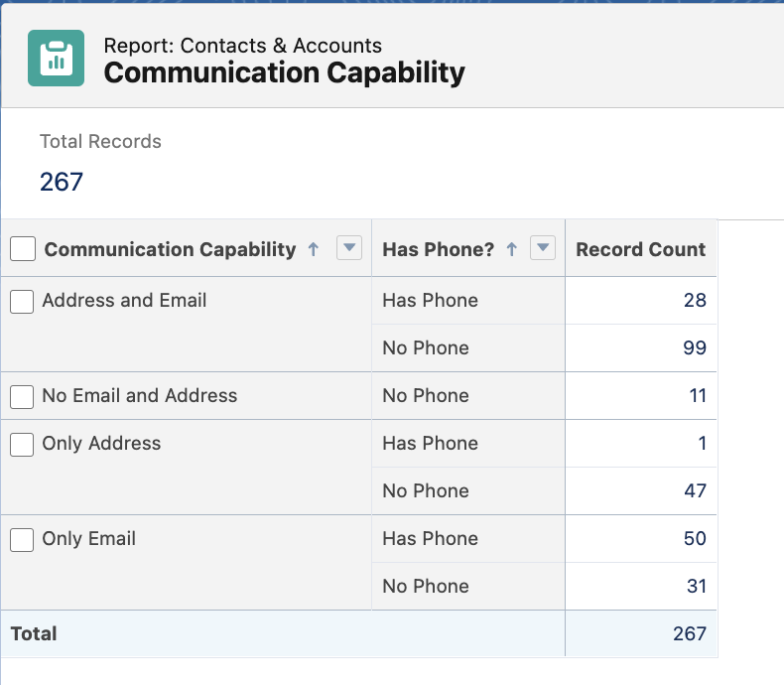Viewport: 784px width, 685px height.
Task: Click the record count 99 value
Action: point(695,347)
